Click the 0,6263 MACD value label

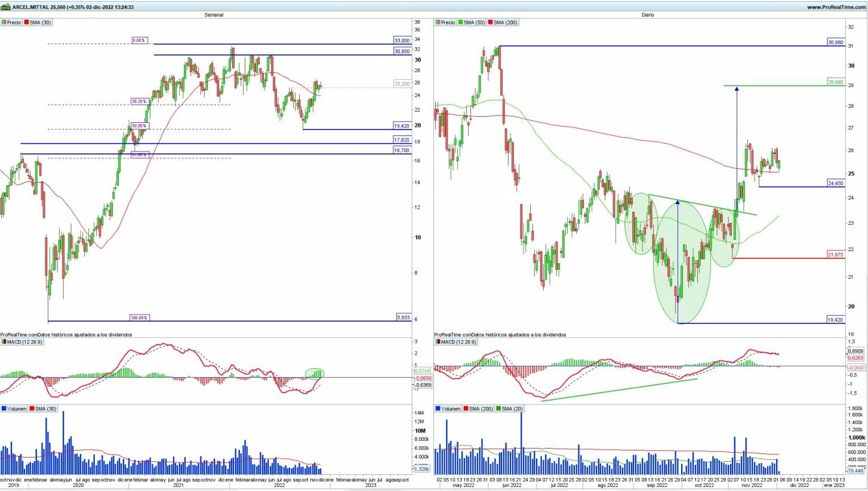click(855, 358)
